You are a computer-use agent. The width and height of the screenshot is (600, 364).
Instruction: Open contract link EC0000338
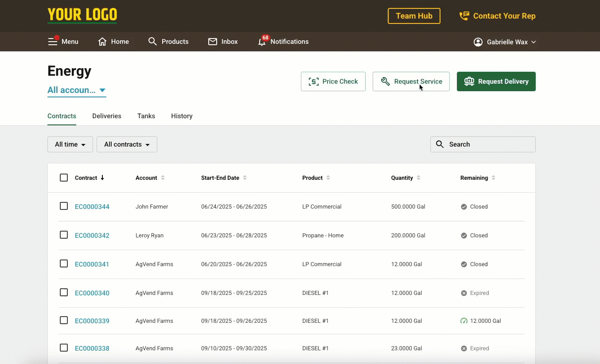point(92,349)
